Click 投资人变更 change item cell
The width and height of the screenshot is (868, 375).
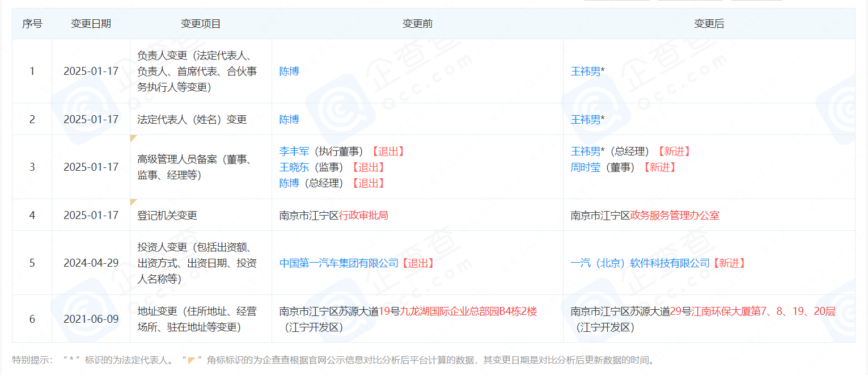tap(201, 263)
